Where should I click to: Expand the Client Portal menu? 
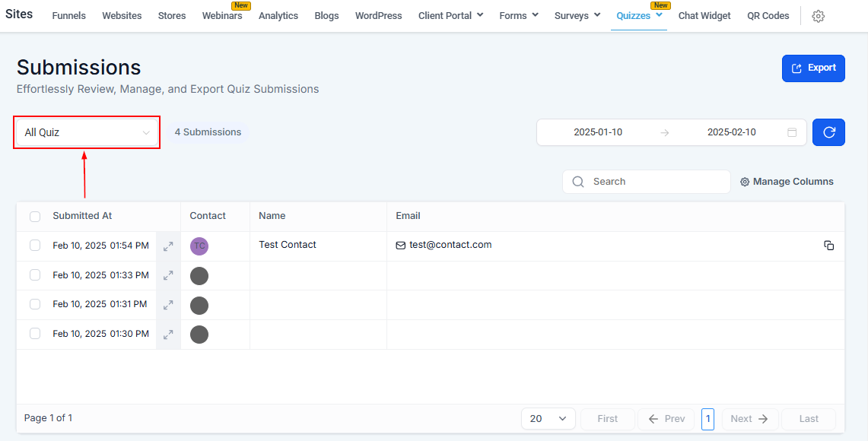(x=450, y=15)
